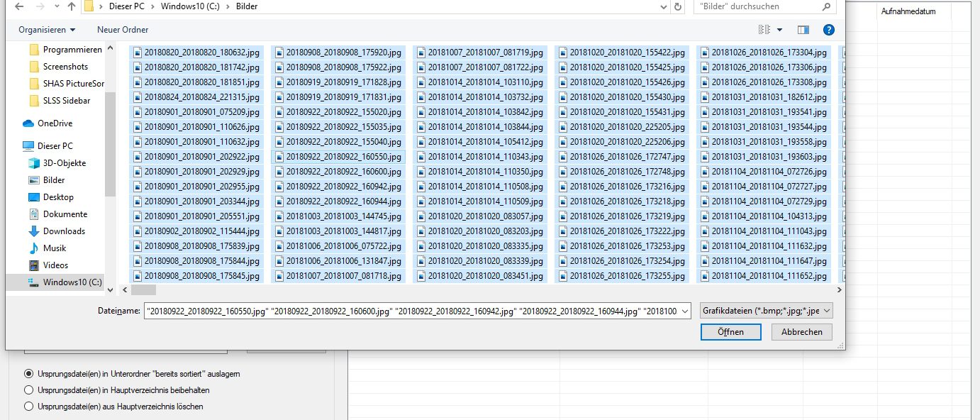The height and width of the screenshot is (420, 980).
Task: Open the Downloads folder in sidebar
Action: click(x=63, y=231)
